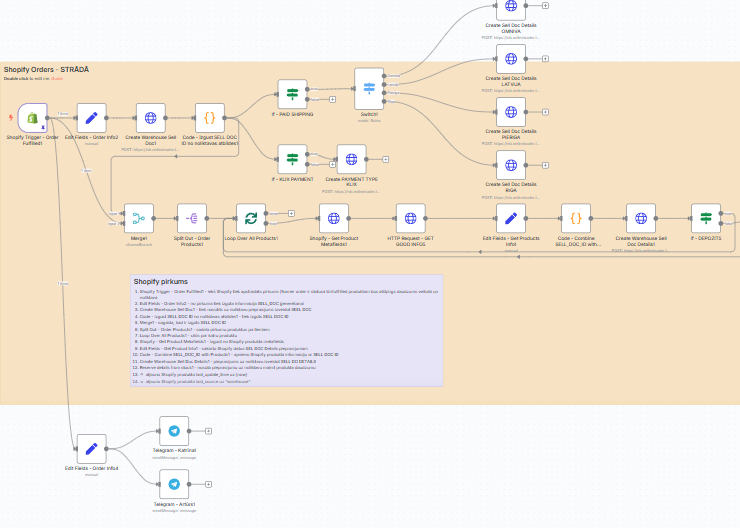The image size is (740, 528).
Task: Open the Edit Fields - Order Info4 node
Action: pyautogui.click(x=92, y=449)
